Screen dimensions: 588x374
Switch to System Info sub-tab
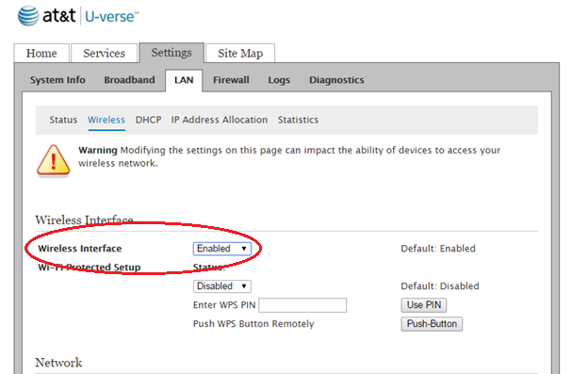57,80
